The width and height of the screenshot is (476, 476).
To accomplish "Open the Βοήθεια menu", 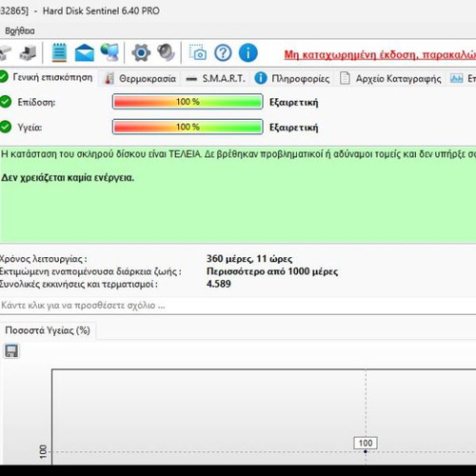I will 20,30.
